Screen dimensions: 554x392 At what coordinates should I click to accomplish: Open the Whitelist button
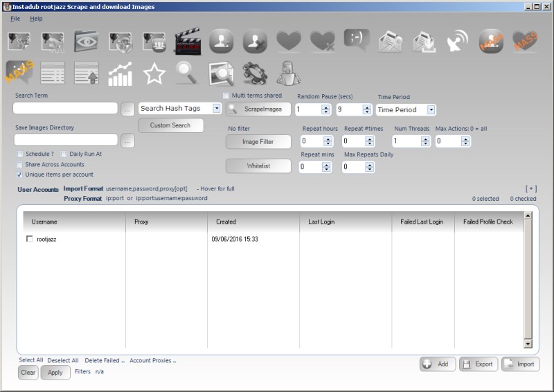click(258, 166)
